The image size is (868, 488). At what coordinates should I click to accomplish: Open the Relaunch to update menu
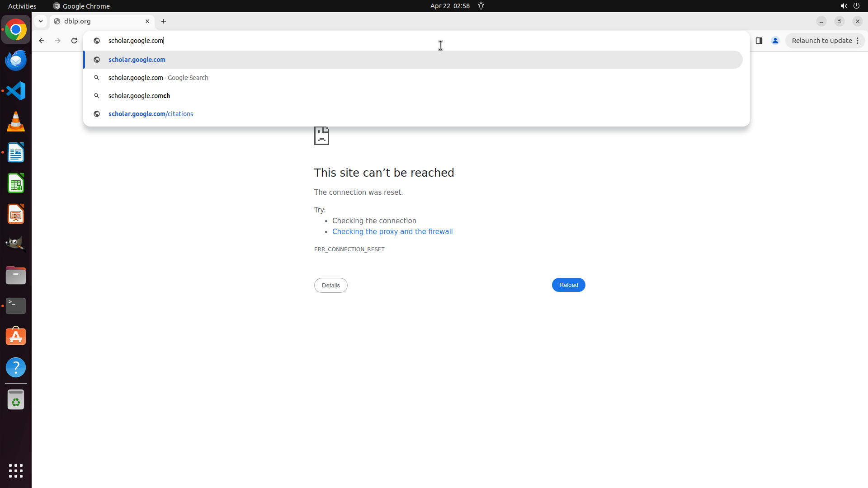[x=825, y=41]
